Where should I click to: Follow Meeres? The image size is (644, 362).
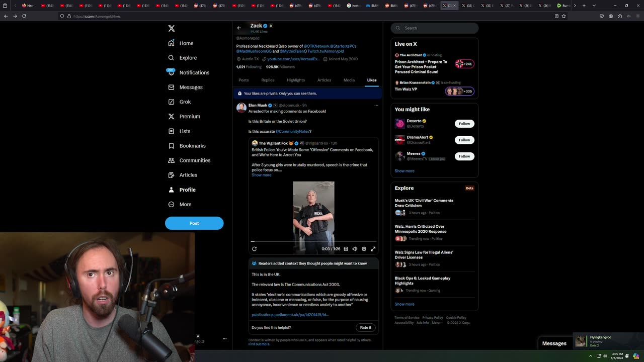tap(464, 156)
